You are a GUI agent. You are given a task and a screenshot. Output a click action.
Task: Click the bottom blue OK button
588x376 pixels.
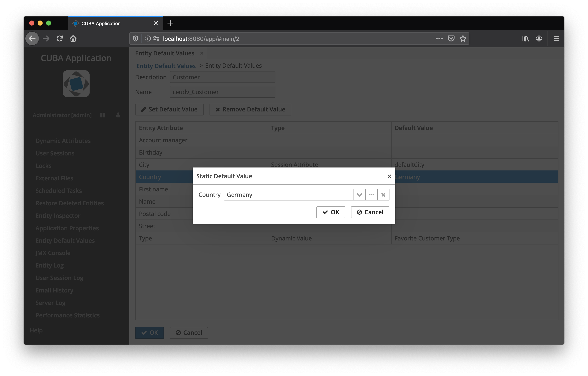tap(150, 332)
